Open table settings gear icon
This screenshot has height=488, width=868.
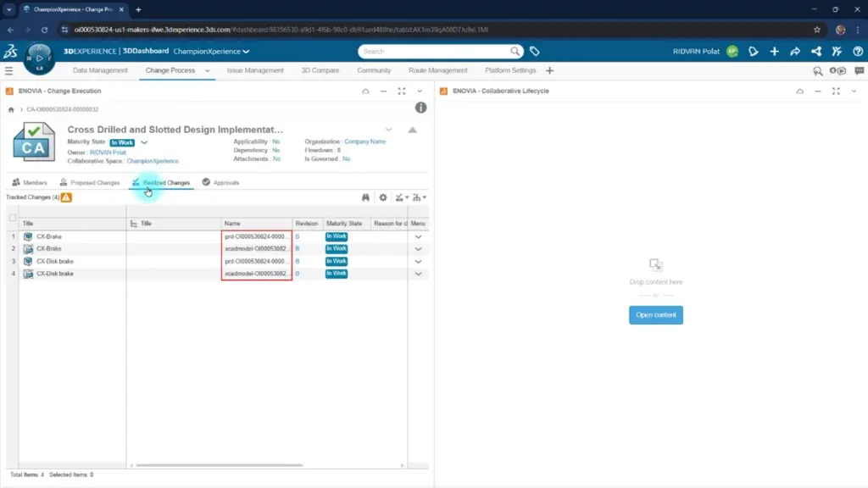(x=383, y=197)
